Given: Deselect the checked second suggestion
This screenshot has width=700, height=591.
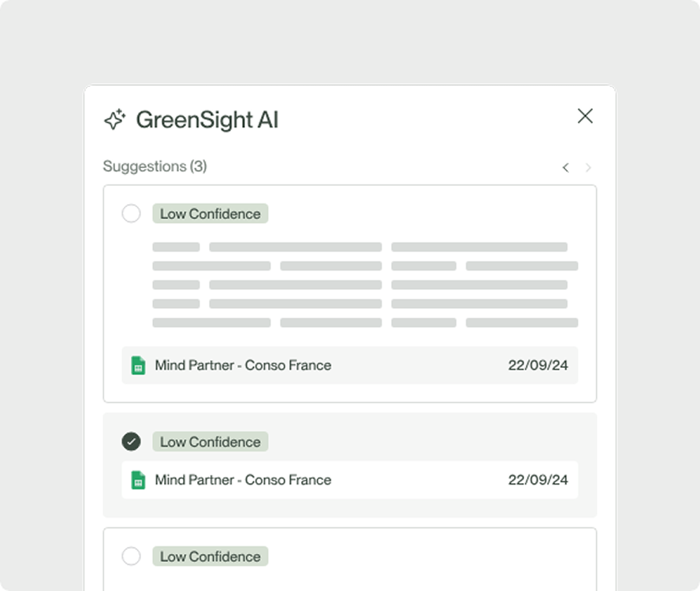Looking at the screenshot, I should (131, 441).
